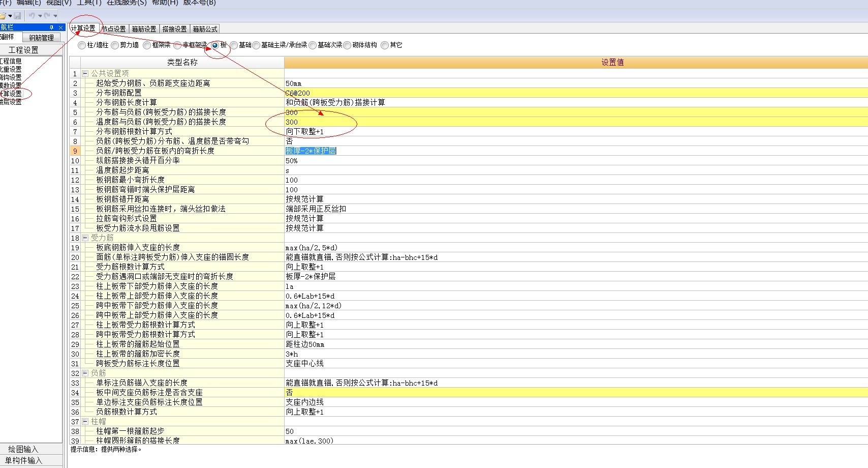
Task: Collapse the 柱帽 group
Action: tap(85, 422)
